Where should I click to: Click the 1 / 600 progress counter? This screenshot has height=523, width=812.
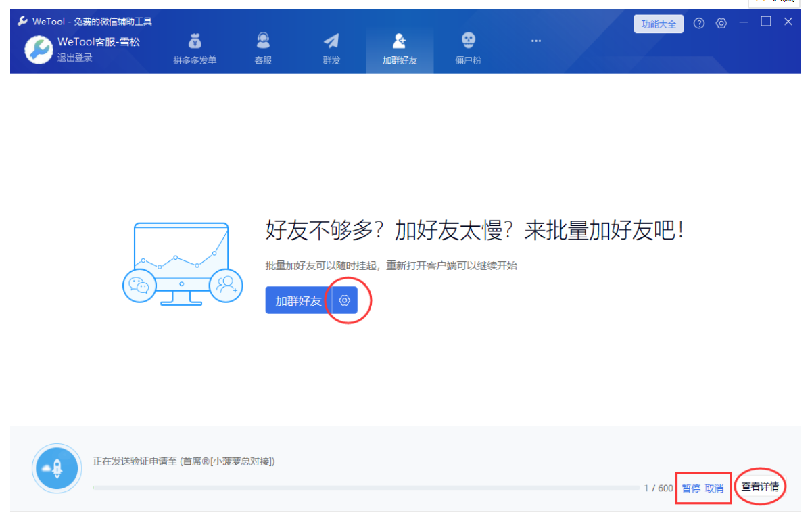[x=659, y=488]
